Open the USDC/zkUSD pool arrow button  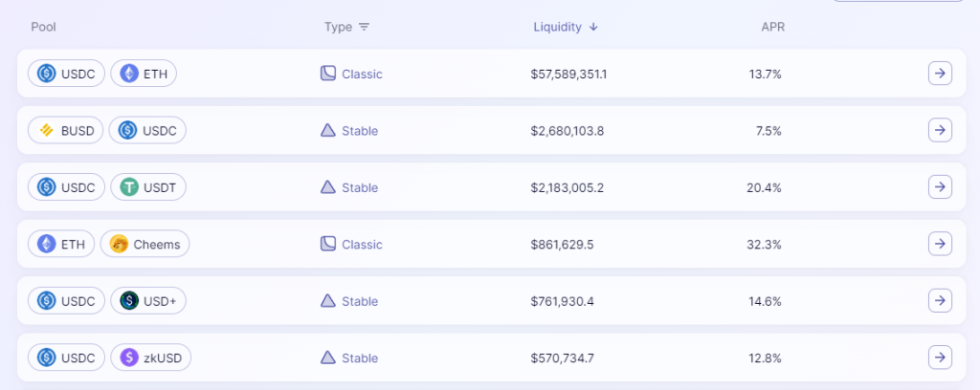(940, 357)
